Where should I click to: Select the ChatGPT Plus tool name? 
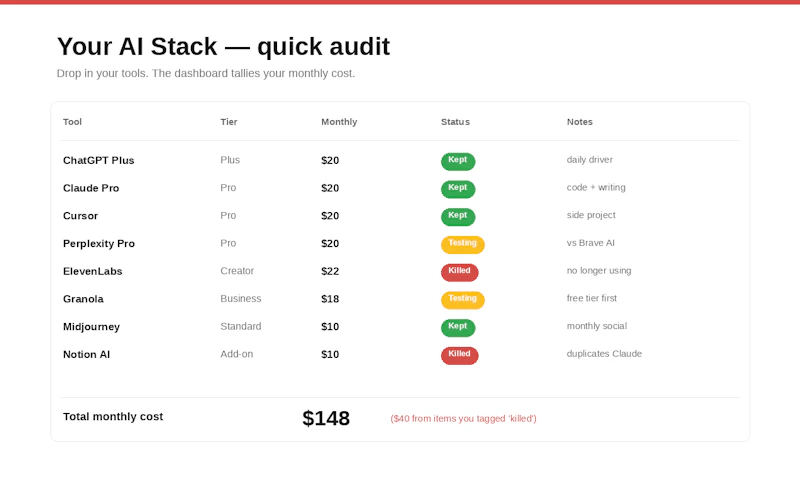(98, 160)
